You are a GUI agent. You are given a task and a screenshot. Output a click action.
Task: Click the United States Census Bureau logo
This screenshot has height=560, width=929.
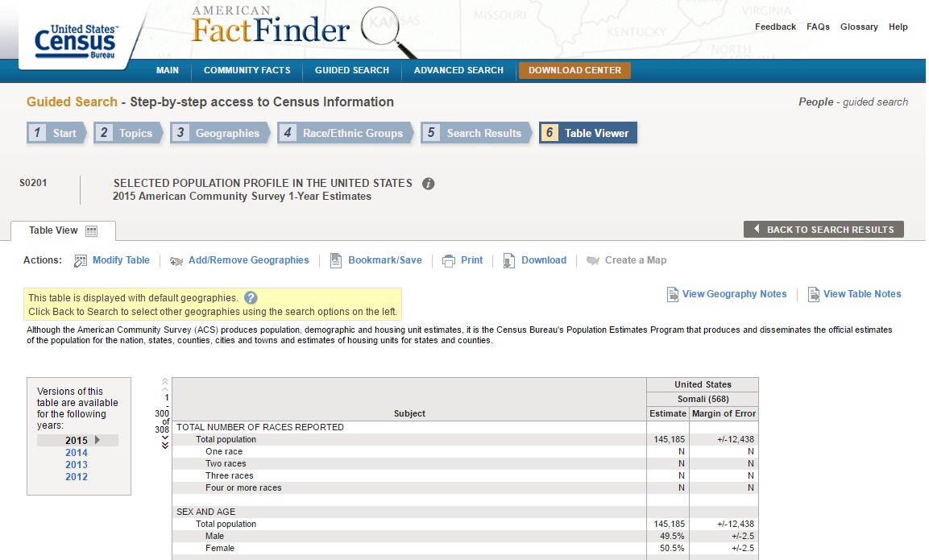76,41
